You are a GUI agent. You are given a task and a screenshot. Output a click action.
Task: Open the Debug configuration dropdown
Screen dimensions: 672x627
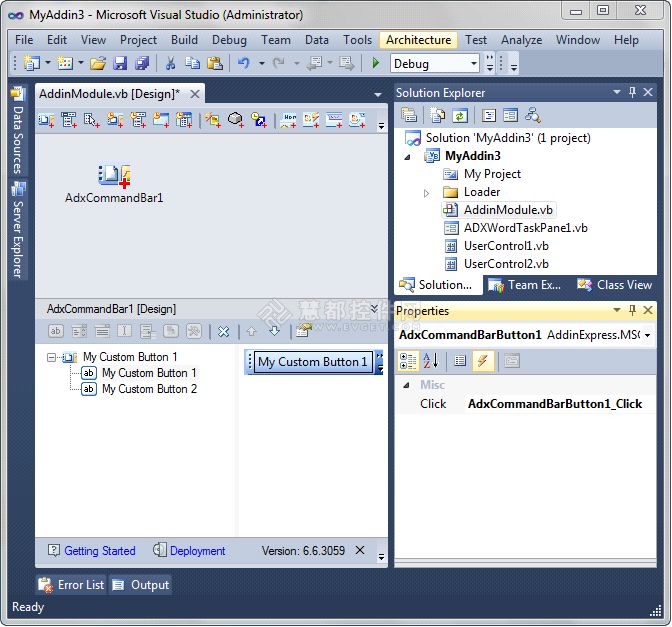tap(477, 63)
